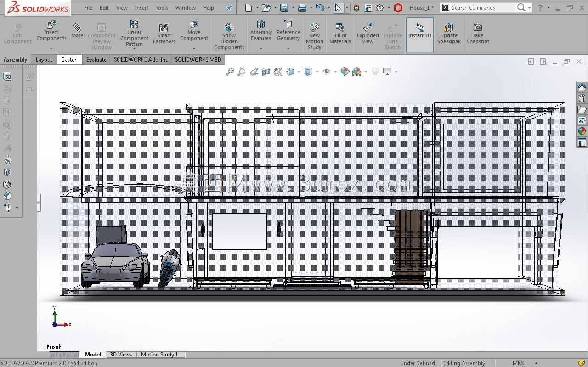Open Bill of Materials
The height and width of the screenshot is (367, 588).
pos(340,34)
